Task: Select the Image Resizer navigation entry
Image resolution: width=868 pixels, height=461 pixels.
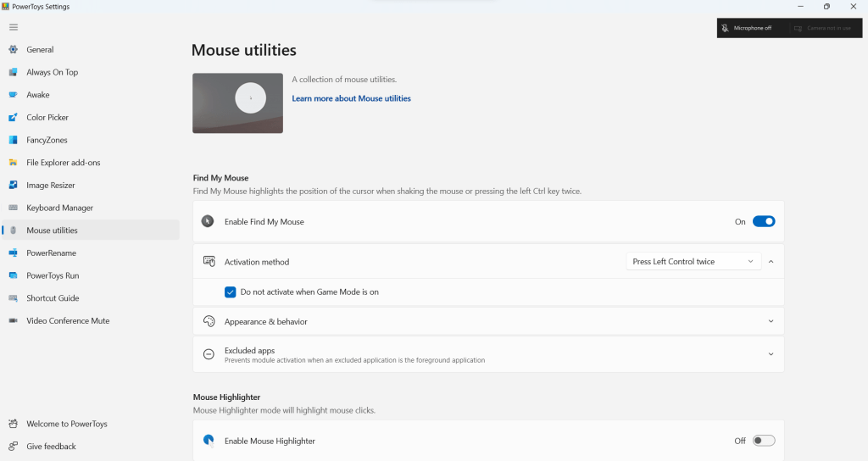Action: pyautogui.click(x=91, y=185)
